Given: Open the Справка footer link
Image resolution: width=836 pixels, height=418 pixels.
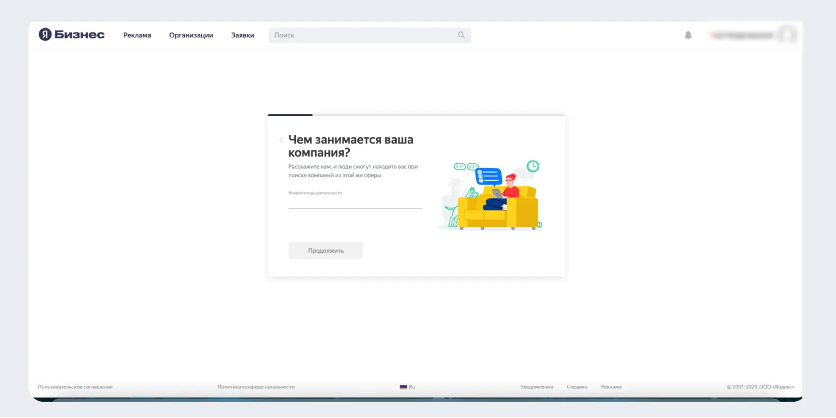Looking at the screenshot, I should [577, 386].
